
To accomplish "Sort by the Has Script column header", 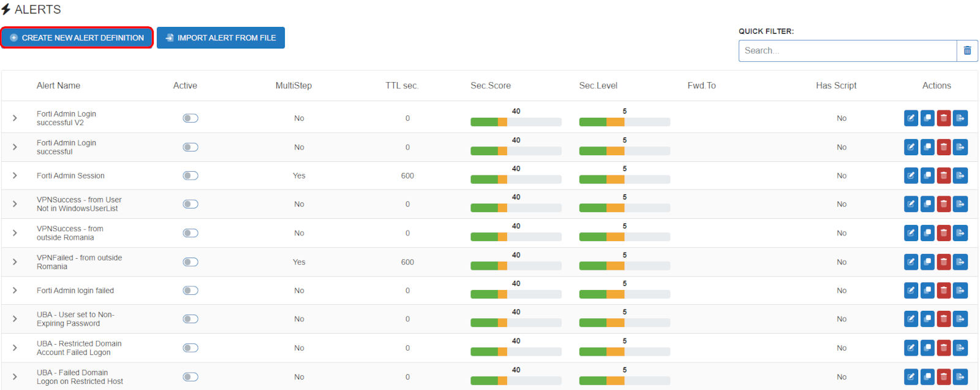I will pyautogui.click(x=836, y=86).
